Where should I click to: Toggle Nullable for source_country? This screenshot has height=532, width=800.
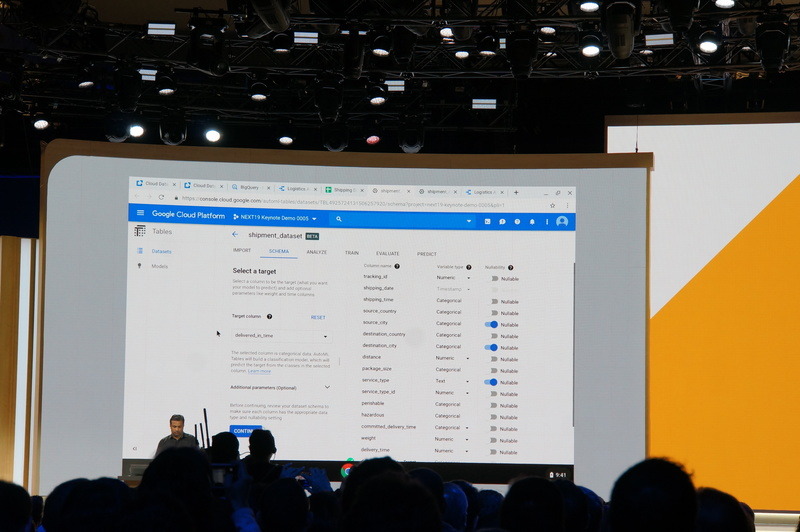click(494, 313)
